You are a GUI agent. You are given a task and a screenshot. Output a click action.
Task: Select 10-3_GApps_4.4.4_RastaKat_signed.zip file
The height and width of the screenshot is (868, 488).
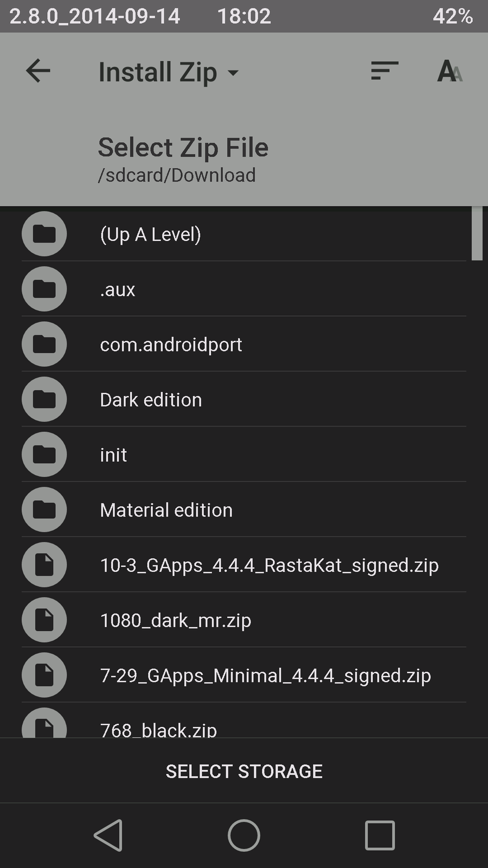coord(269,565)
